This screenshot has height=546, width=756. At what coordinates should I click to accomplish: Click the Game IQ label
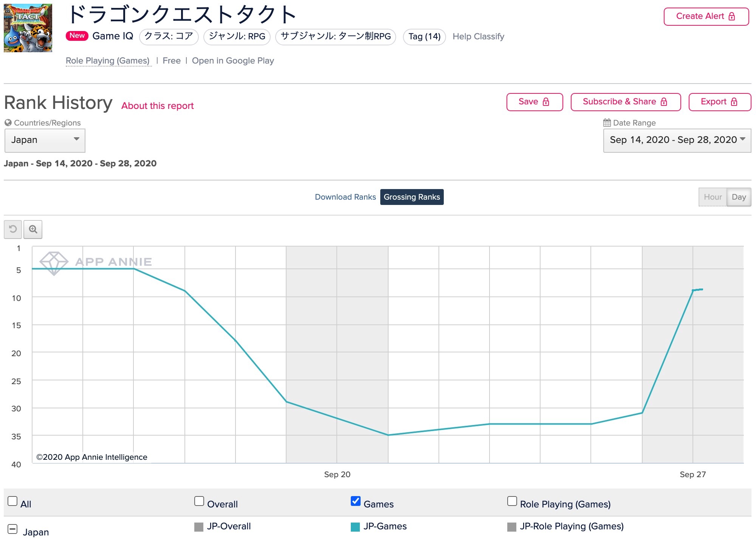113,36
